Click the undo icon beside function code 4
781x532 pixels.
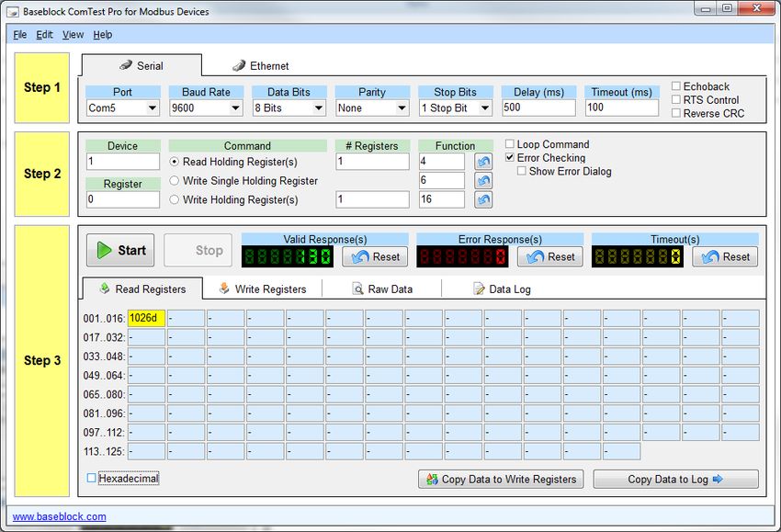click(483, 162)
